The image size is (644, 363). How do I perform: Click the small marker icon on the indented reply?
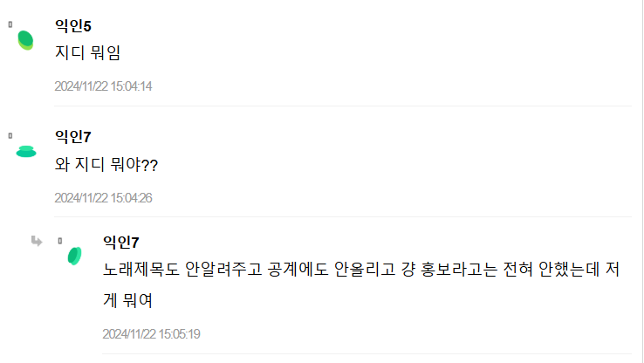60,240
